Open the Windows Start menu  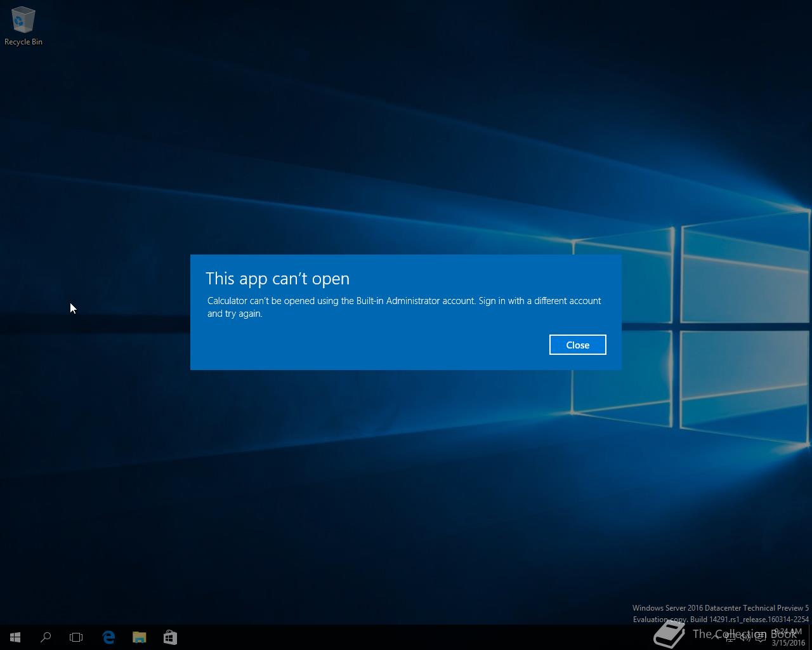click(x=15, y=637)
